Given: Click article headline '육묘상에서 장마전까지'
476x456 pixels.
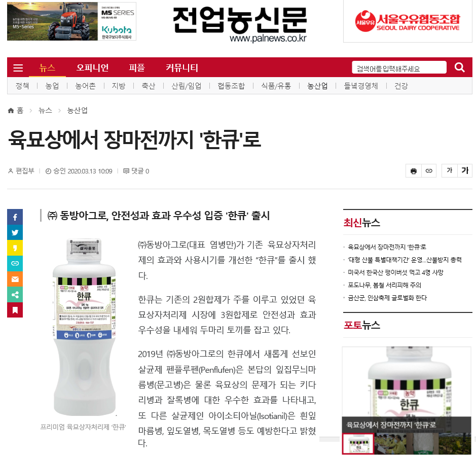Looking at the screenshot, I should coord(134,140).
